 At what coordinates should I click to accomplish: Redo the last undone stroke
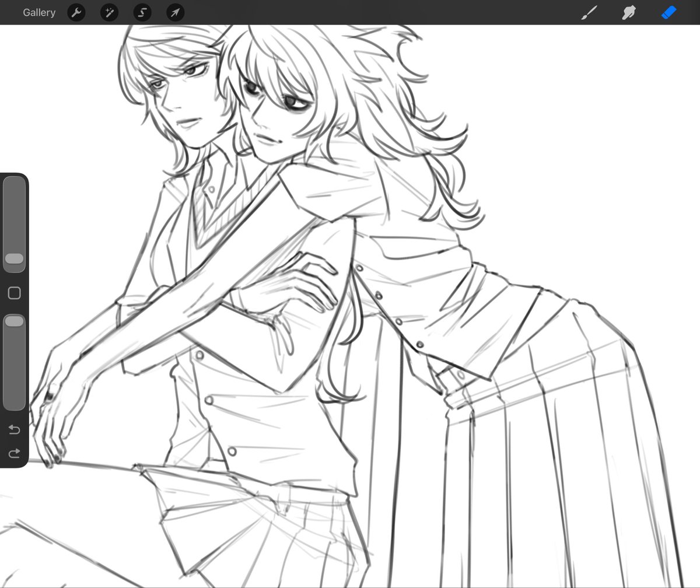[14, 453]
